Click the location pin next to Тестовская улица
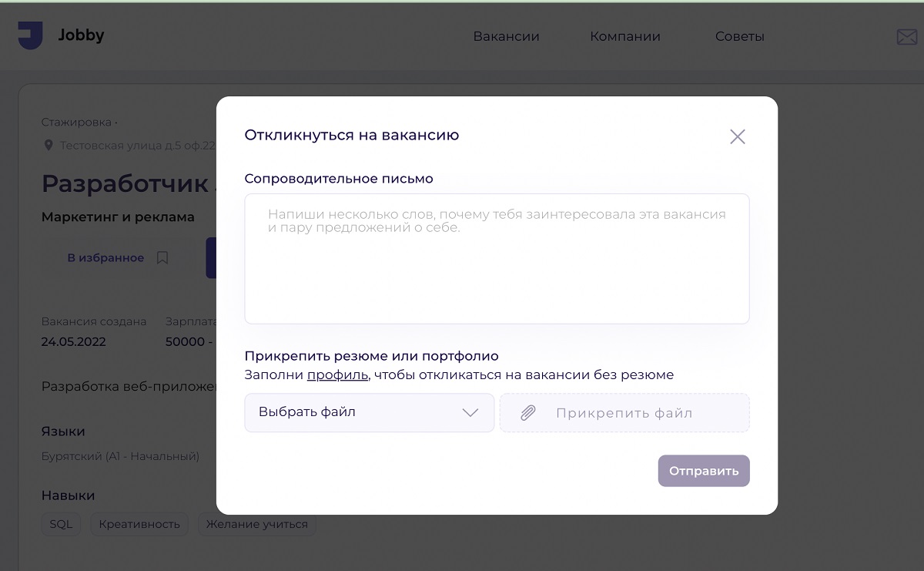924x571 pixels. pos(49,142)
